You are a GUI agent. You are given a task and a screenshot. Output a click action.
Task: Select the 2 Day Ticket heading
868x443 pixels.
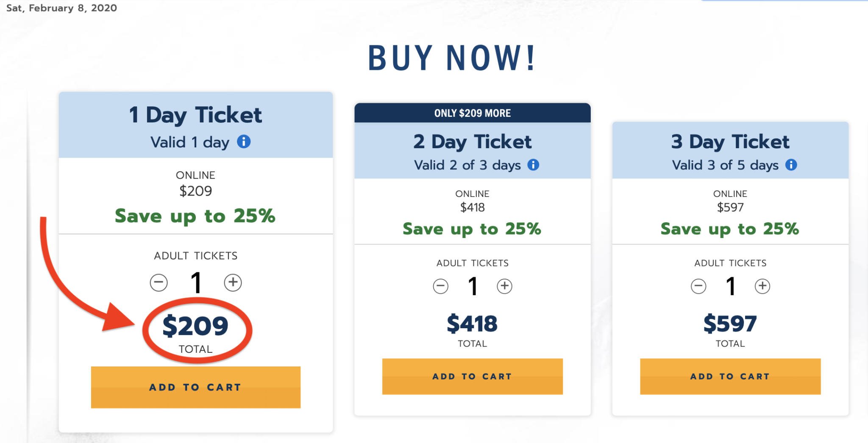click(472, 142)
